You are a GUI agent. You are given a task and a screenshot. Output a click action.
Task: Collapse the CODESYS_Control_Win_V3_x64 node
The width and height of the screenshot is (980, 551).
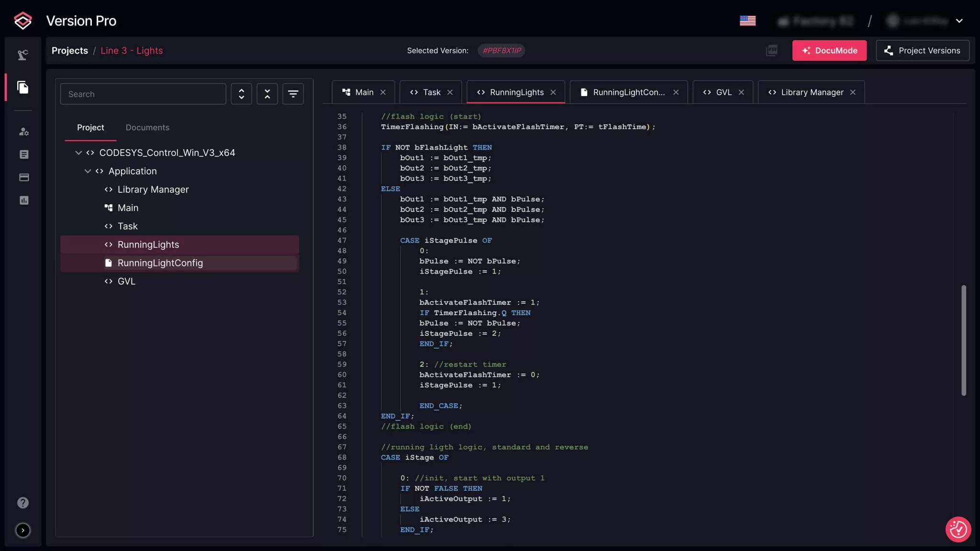[x=78, y=153]
